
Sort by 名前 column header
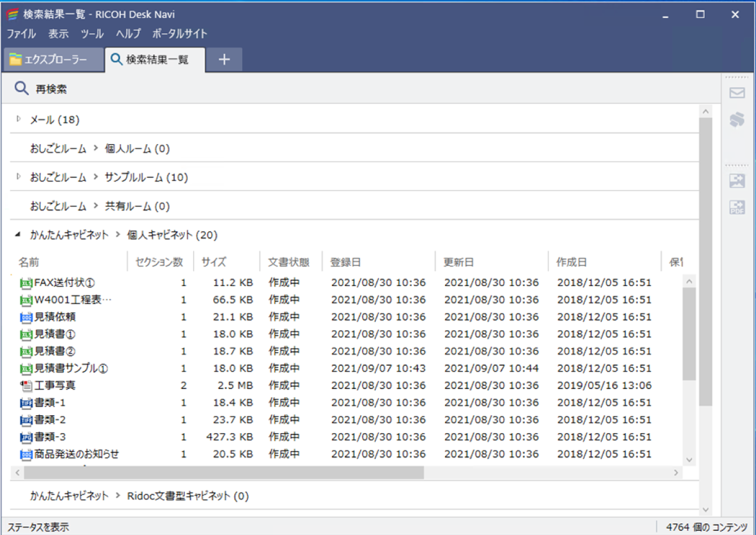click(69, 262)
